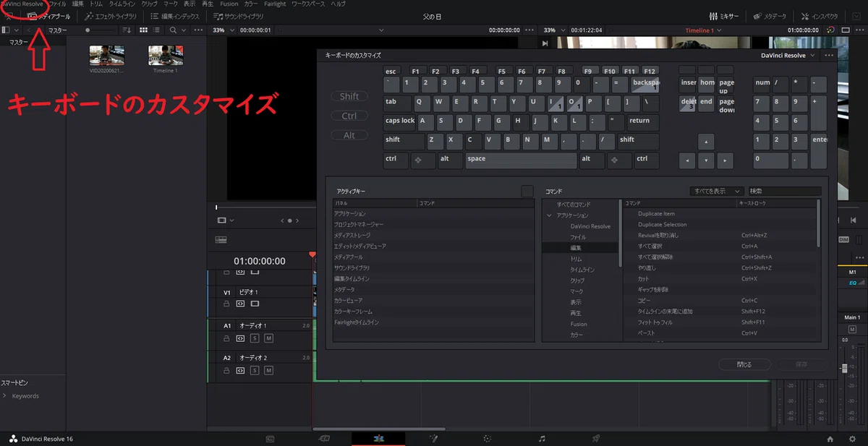Click the backspace key on virtual keyboard
The height and width of the screenshot is (446, 868).
646,85
